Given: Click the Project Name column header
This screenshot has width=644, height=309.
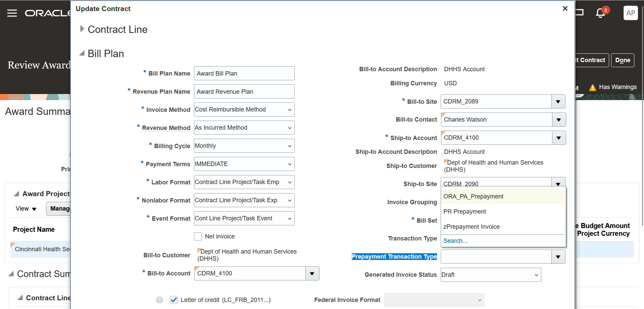Looking at the screenshot, I should tap(34, 229).
